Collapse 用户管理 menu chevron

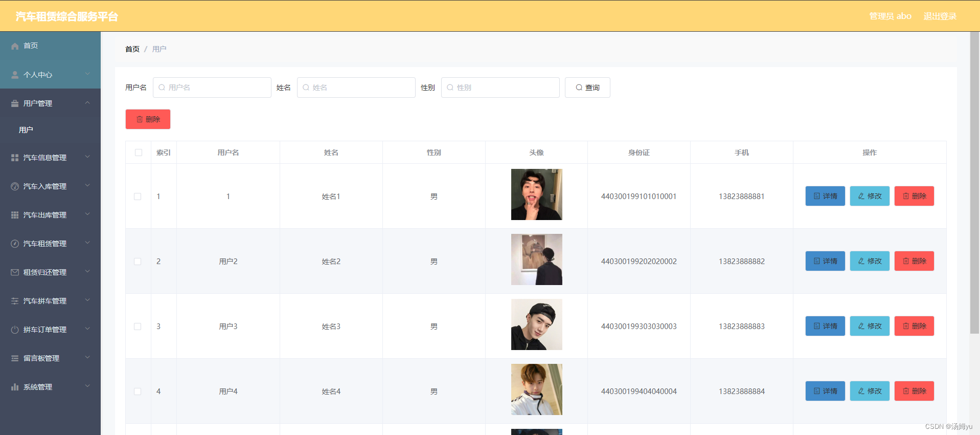click(87, 103)
